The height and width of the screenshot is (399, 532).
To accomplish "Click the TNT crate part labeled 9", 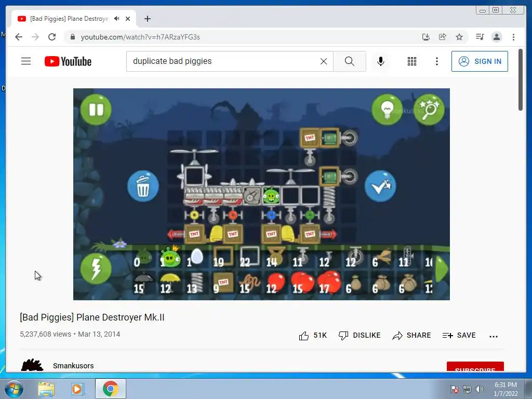I will pos(223,283).
